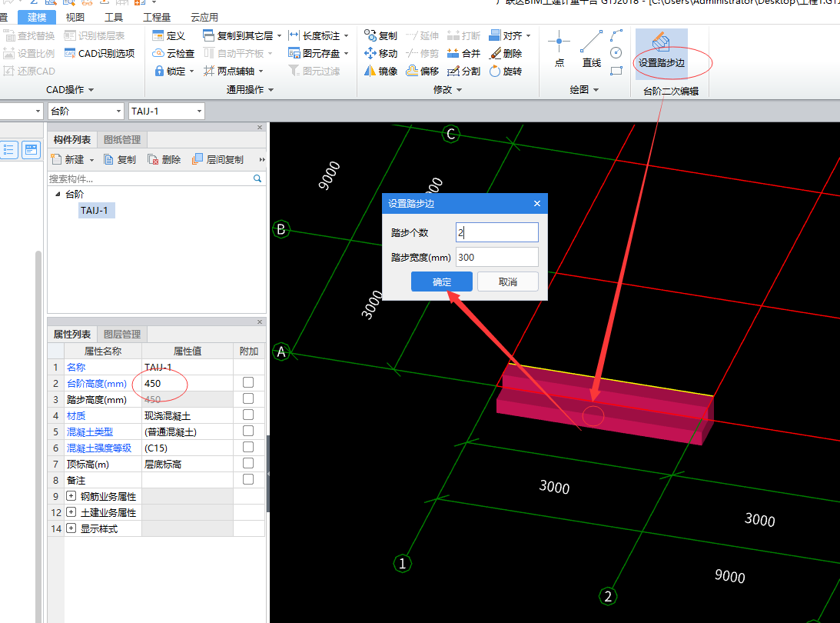Click 确定 in 设置踏步边 dialog
Viewport: 840px width, 623px height.
coord(441,282)
